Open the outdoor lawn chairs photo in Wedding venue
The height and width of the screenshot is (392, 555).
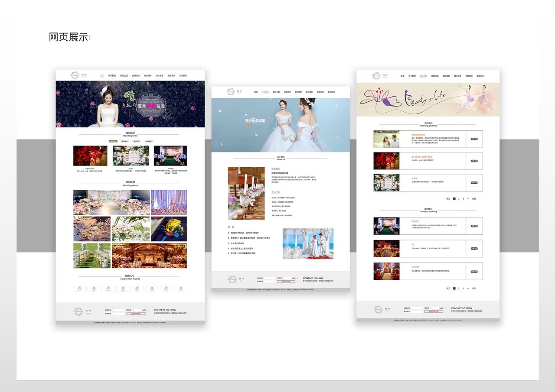tap(92, 256)
